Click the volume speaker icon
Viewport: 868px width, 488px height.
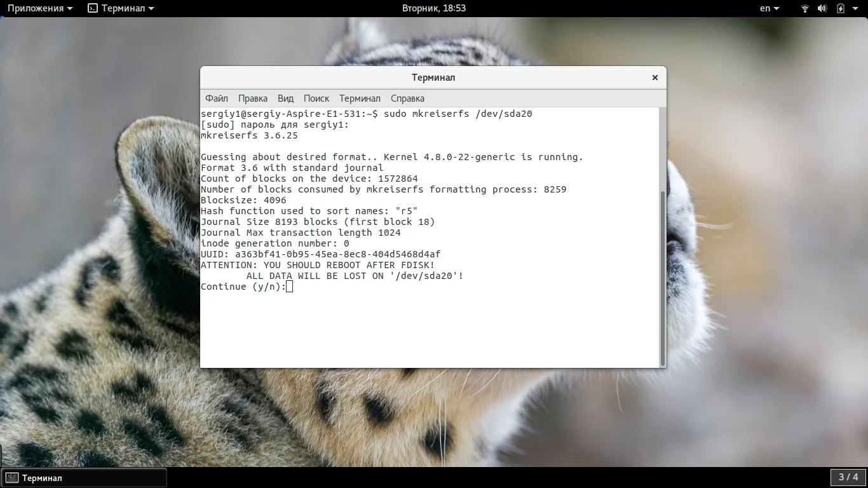point(822,8)
